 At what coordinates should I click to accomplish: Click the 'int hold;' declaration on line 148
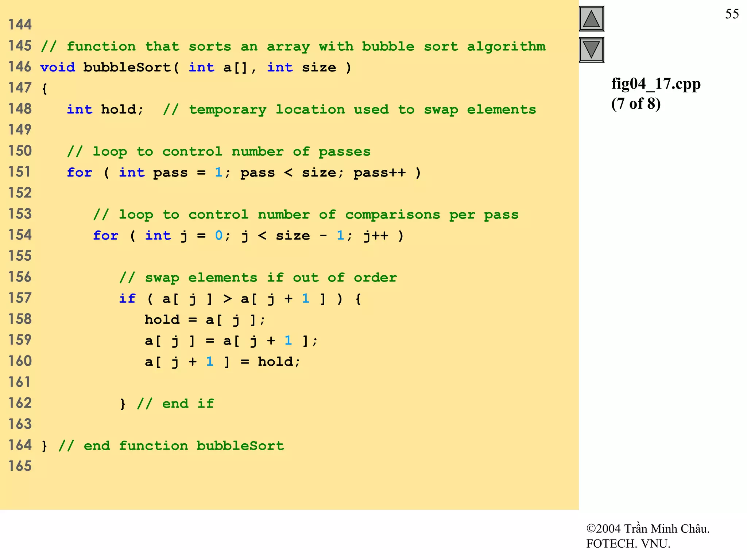pos(105,109)
